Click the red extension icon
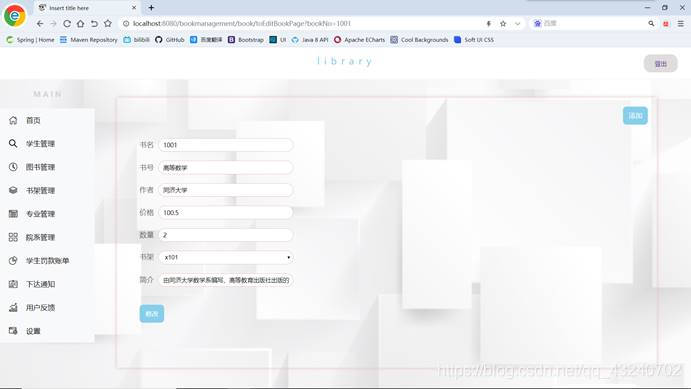The height and width of the screenshot is (389, 691). pos(666,23)
